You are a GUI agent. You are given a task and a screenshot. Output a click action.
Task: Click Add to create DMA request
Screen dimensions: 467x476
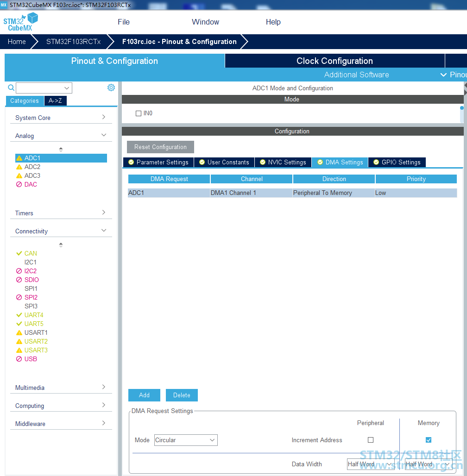[145, 395]
